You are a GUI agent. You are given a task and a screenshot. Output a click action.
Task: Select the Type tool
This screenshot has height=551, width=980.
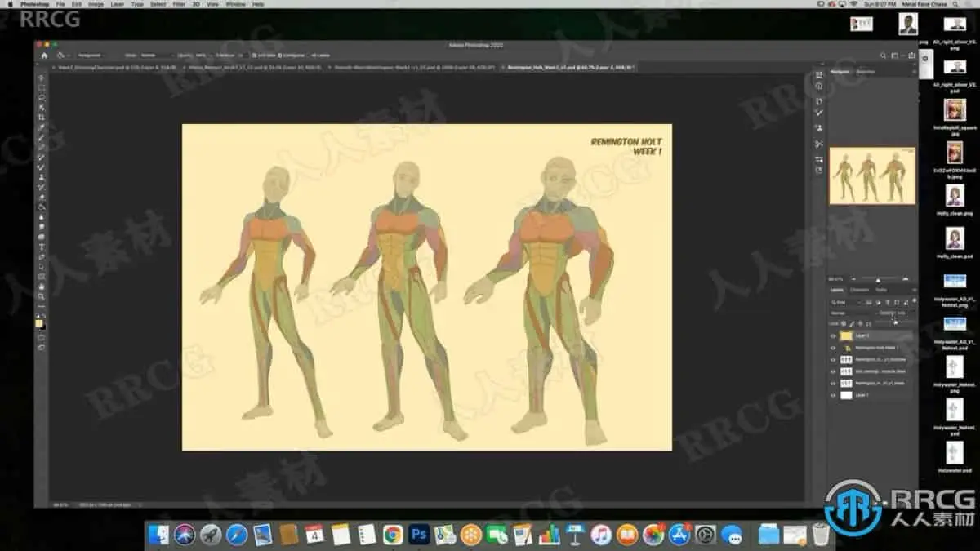pyautogui.click(x=42, y=247)
